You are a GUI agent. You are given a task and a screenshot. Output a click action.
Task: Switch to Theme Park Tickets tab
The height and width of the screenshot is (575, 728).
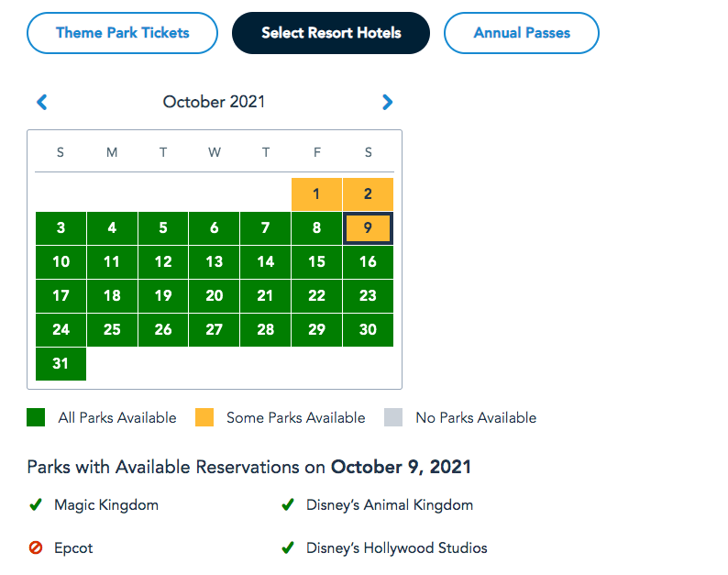point(123,33)
